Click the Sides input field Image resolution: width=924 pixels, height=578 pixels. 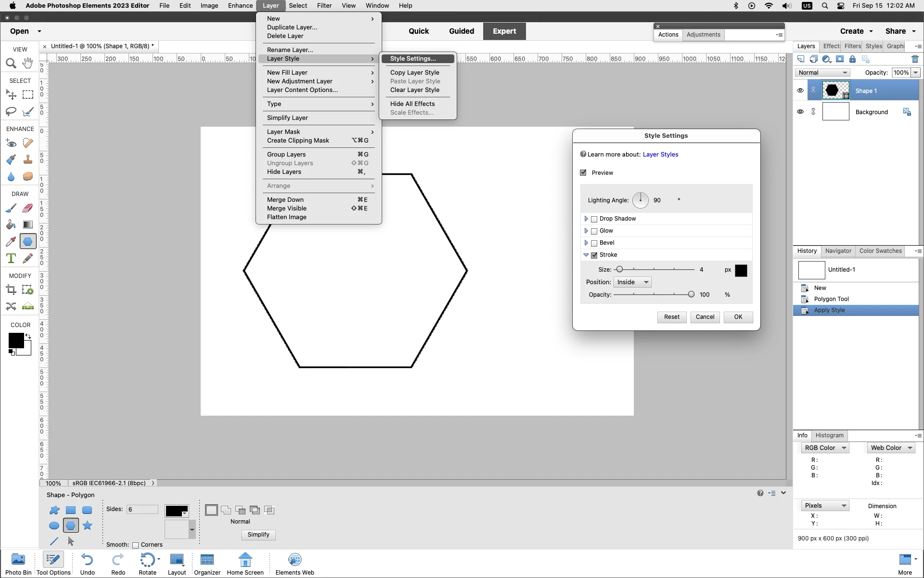pos(142,510)
